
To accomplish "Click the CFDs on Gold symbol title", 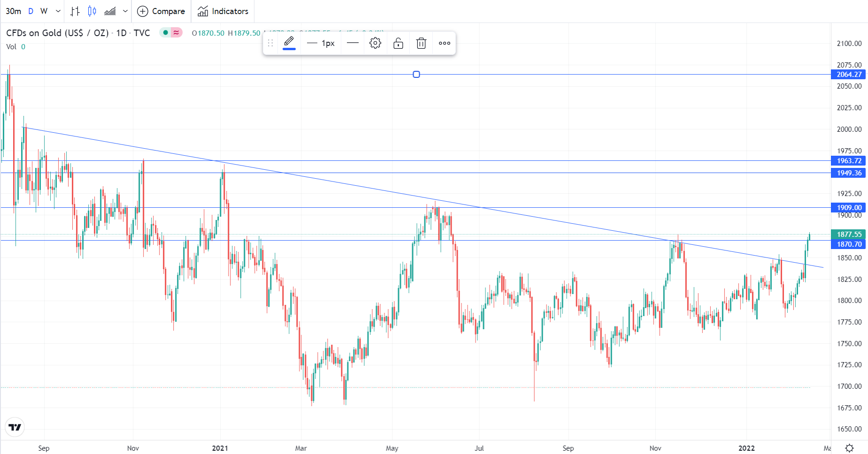I will tap(57, 33).
